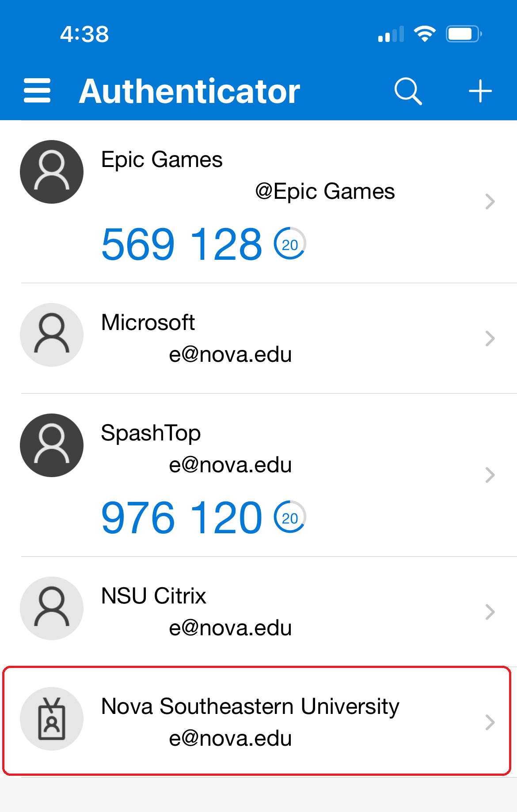517x812 pixels.
Task: Tap the search magnifier icon
Action: pyautogui.click(x=408, y=91)
